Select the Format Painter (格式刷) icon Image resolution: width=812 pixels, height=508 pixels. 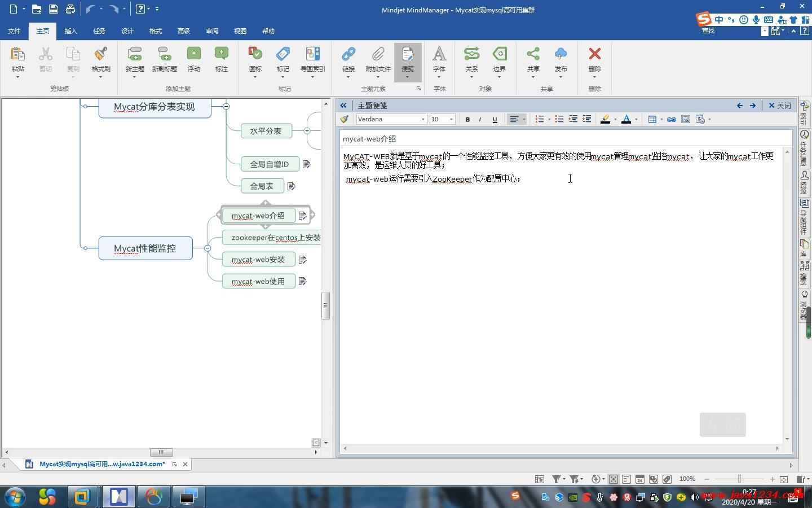pyautogui.click(x=101, y=54)
